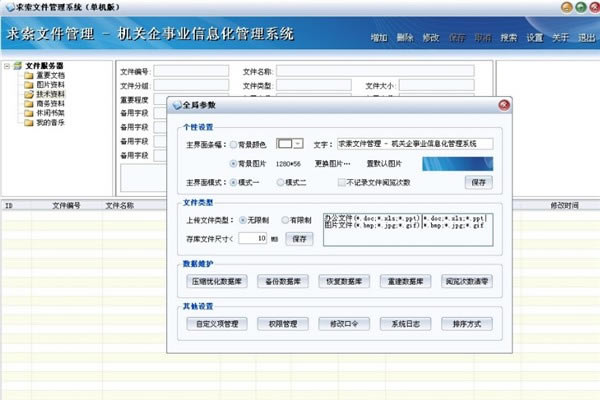Click 退出 in the top menu
Image resolution: width=600 pixels, height=400 pixels.
586,38
